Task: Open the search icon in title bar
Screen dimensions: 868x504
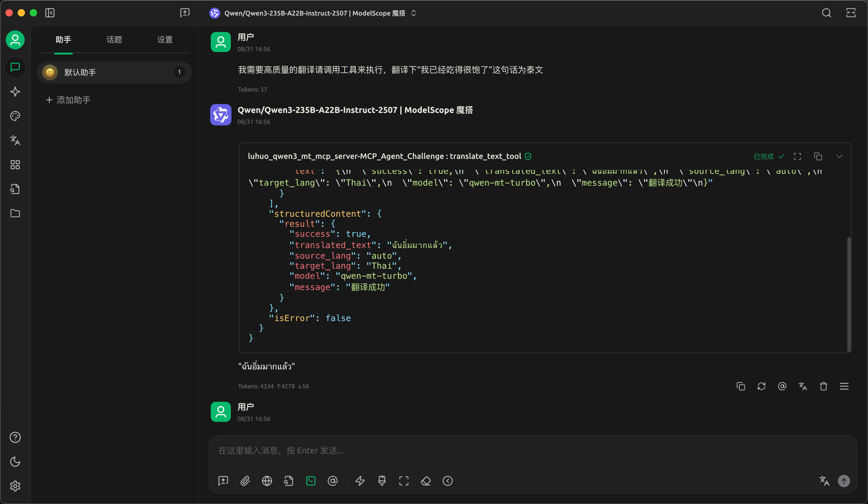Action: coord(826,13)
